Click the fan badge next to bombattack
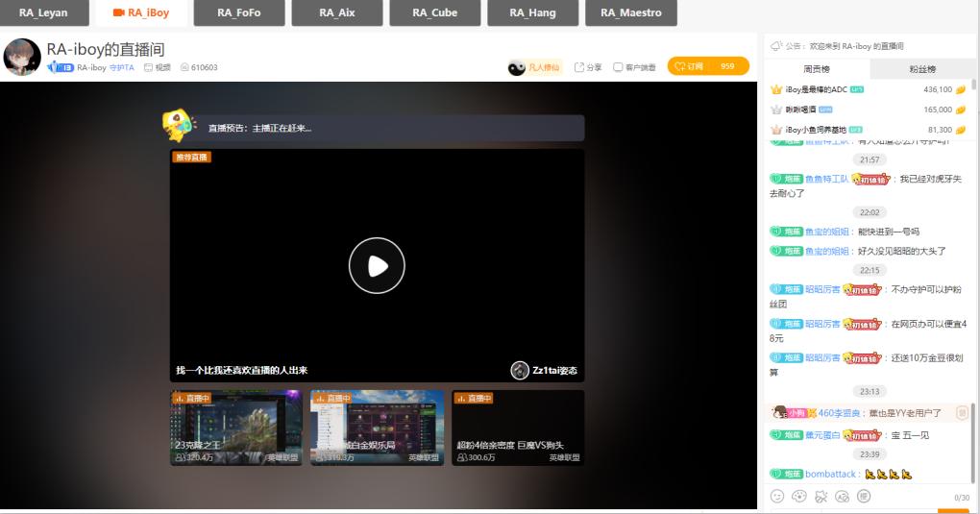Image resolution: width=980 pixels, height=514 pixels. [x=786, y=474]
